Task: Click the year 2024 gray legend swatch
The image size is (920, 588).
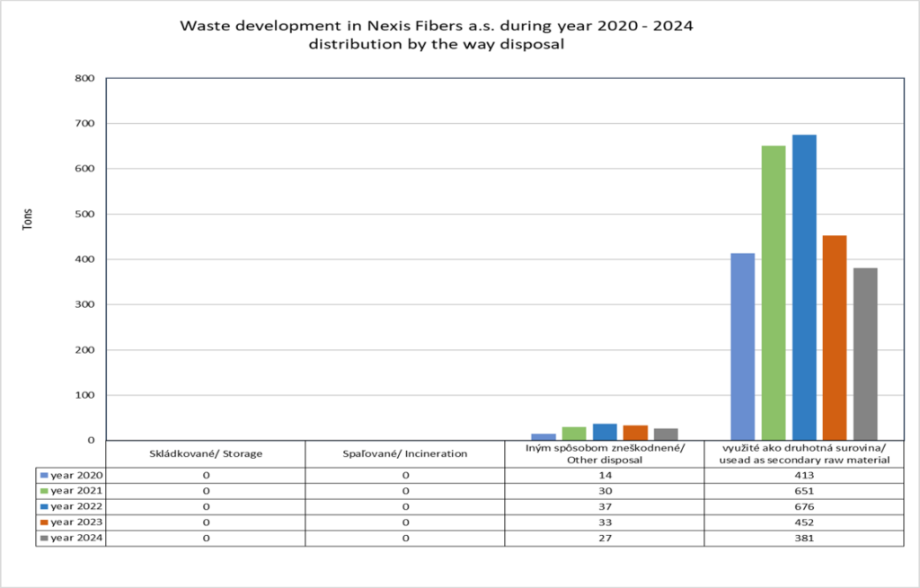Action: tap(44, 538)
